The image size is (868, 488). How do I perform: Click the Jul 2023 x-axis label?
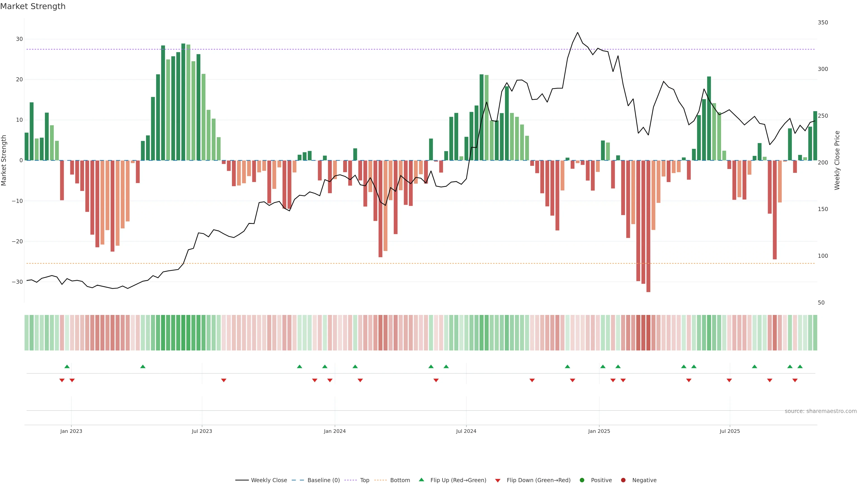point(202,431)
